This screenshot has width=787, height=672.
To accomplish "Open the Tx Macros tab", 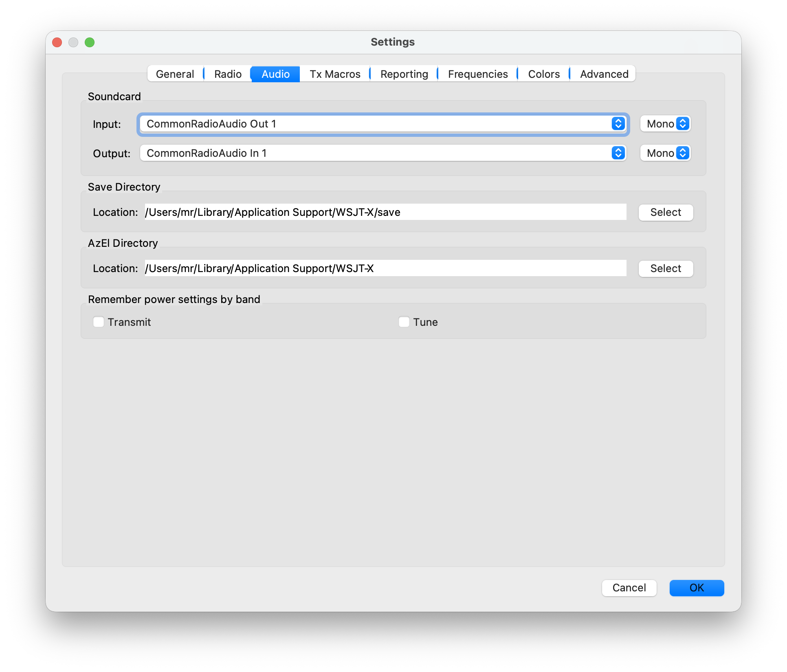I will click(x=335, y=74).
